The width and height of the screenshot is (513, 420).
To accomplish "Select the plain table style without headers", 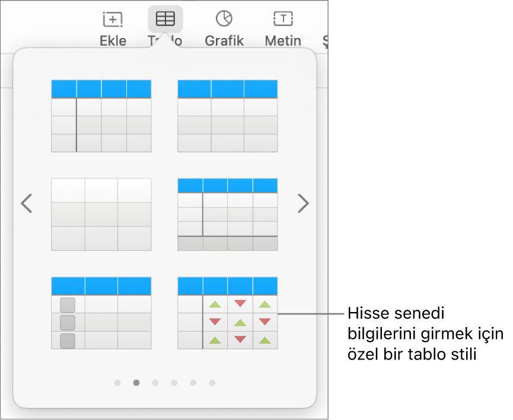I will coord(101,214).
